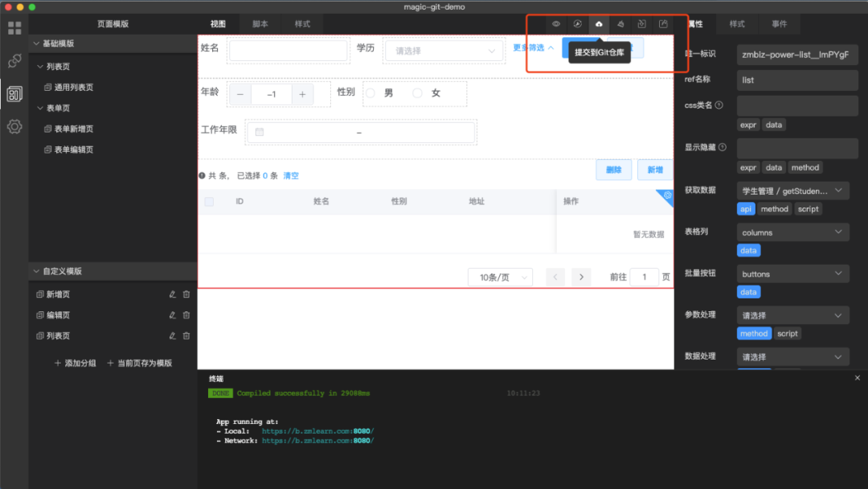Click the cloud upload commit to Git icon
The image size is (868, 489).
599,24
